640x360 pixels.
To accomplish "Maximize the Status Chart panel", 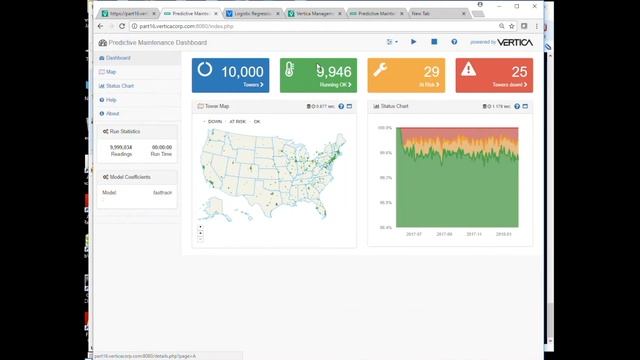I will point(525,106).
